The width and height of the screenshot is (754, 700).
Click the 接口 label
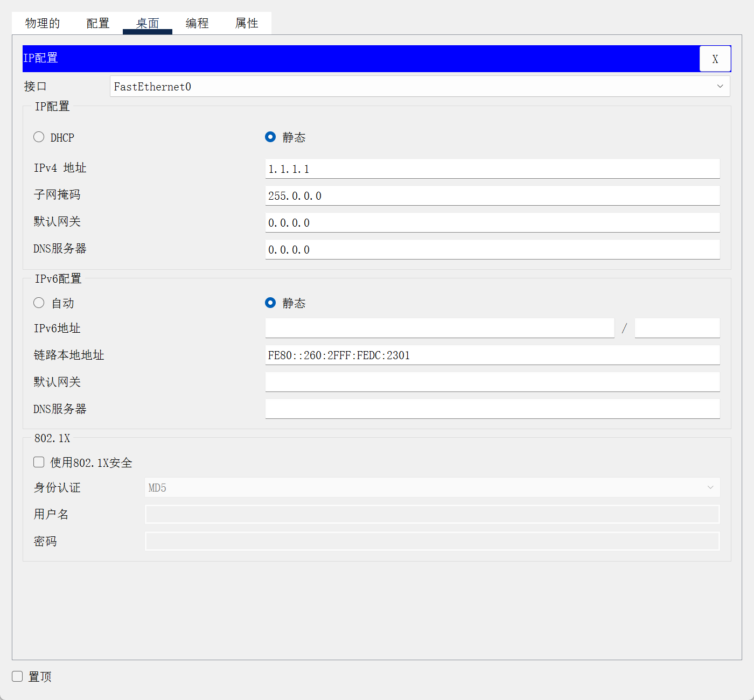click(x=36, y=86)
